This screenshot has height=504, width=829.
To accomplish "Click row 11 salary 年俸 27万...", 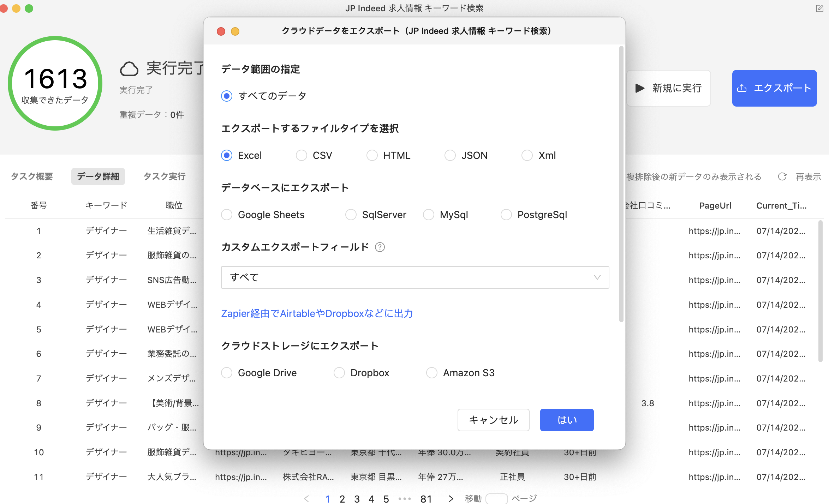I will 440,477.
